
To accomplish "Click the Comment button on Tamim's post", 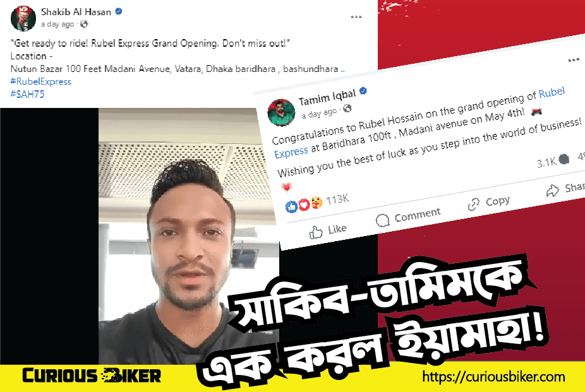I will pyautogui.click(x=407, y=217).
